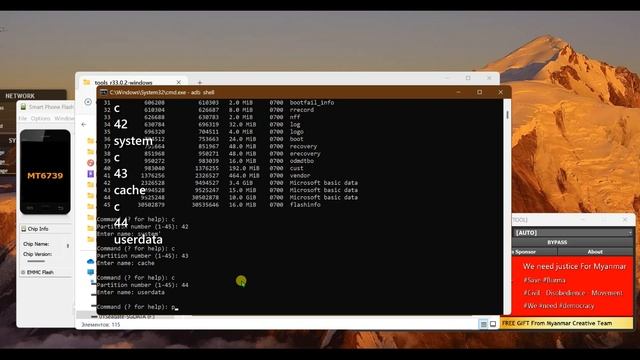Open This PC in Explorer sidebar
The height and width of the screenshot is (360, 640).
pyautogui.click(x=91, y=272)
